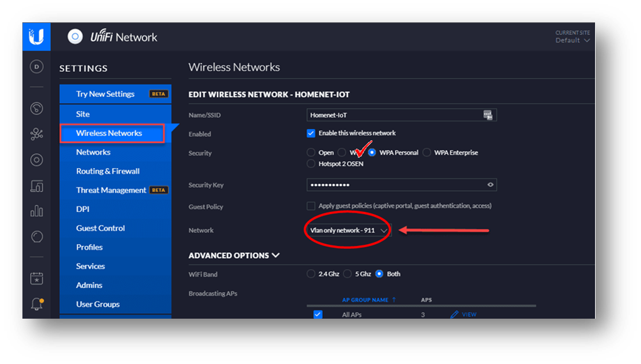Viewport: 641px width, 364px height.
Task: Open Threat Management settings
Action: [115, 190]
